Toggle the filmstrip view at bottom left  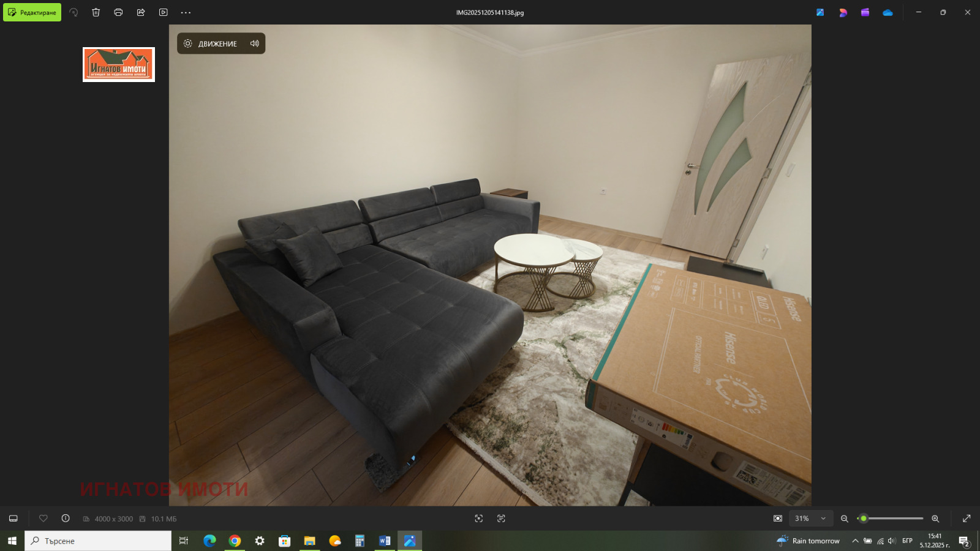[x=13, y=519]
